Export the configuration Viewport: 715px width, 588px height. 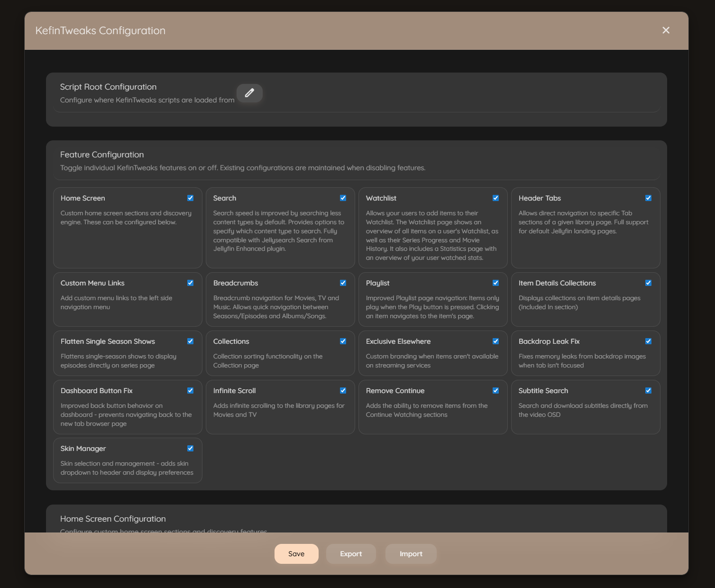coord(351,554)
